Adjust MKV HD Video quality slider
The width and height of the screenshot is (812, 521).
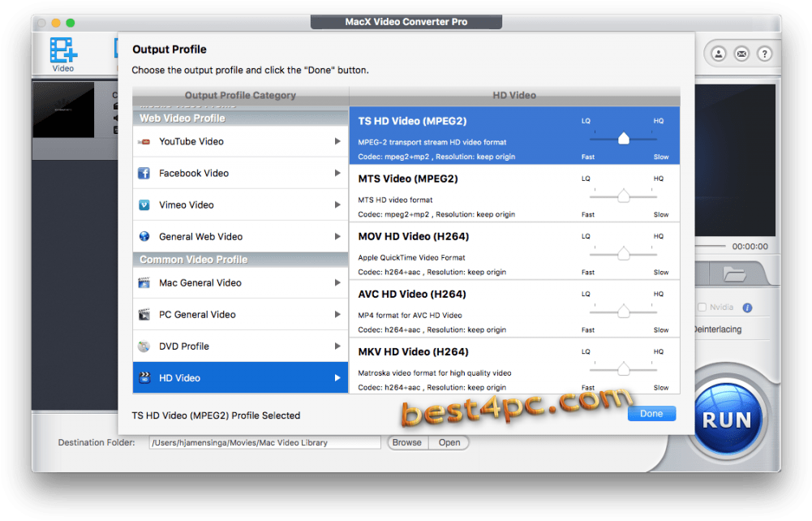click(624, 369)
